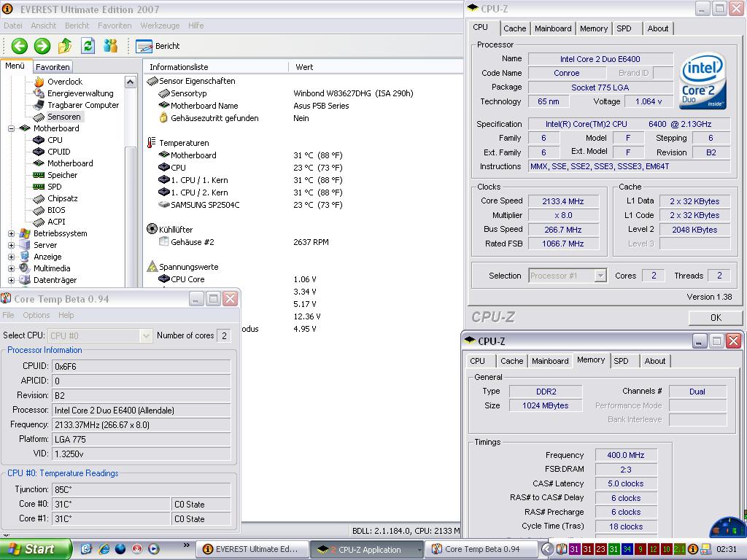Select BIOS in the EVEREST tree
This screenshot has height=560, width=747.
pyautogui.click(x=56, y=210)
